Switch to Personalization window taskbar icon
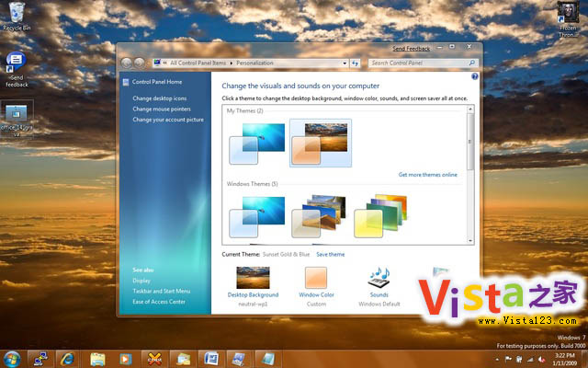 268,360
